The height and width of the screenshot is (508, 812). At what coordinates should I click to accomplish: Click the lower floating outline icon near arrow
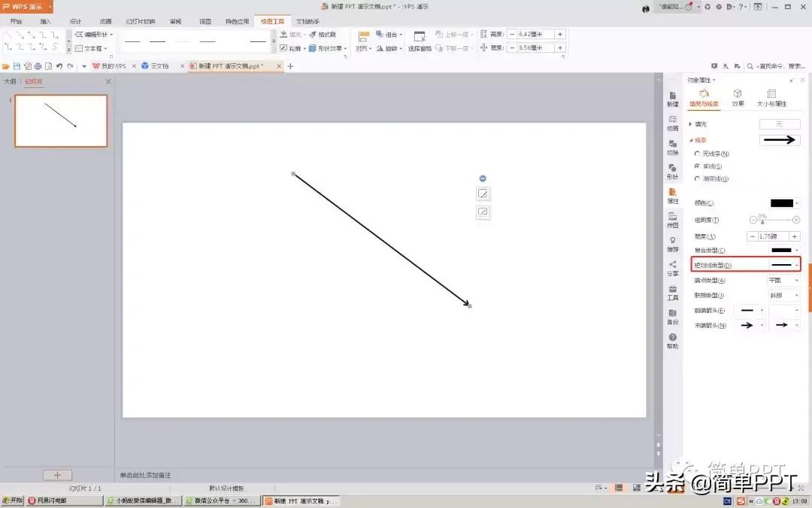(483, 211)
